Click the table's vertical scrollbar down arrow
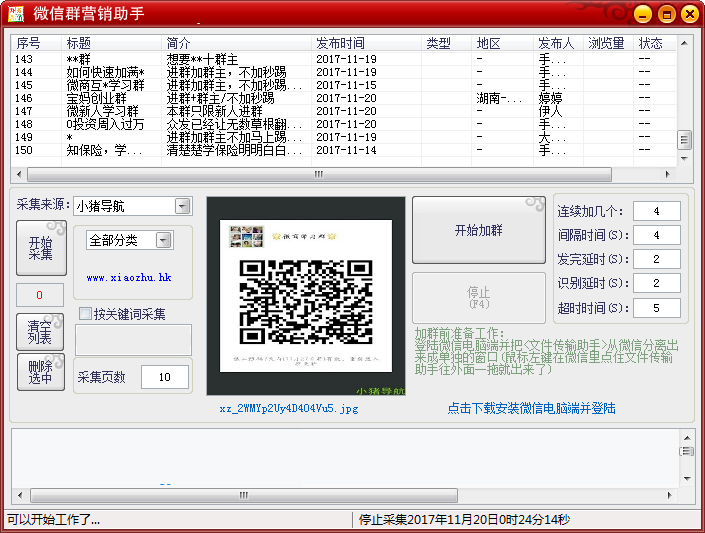 (x=684, y=158)
